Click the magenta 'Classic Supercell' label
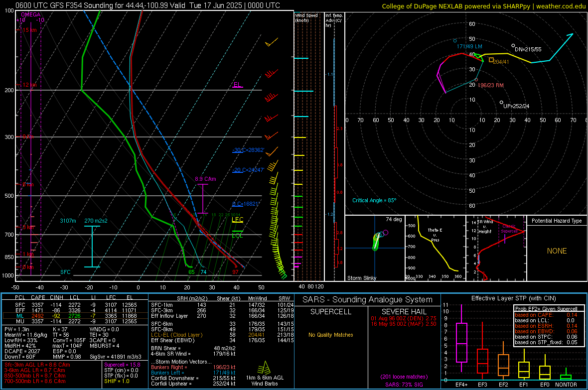 click(509, 229)
